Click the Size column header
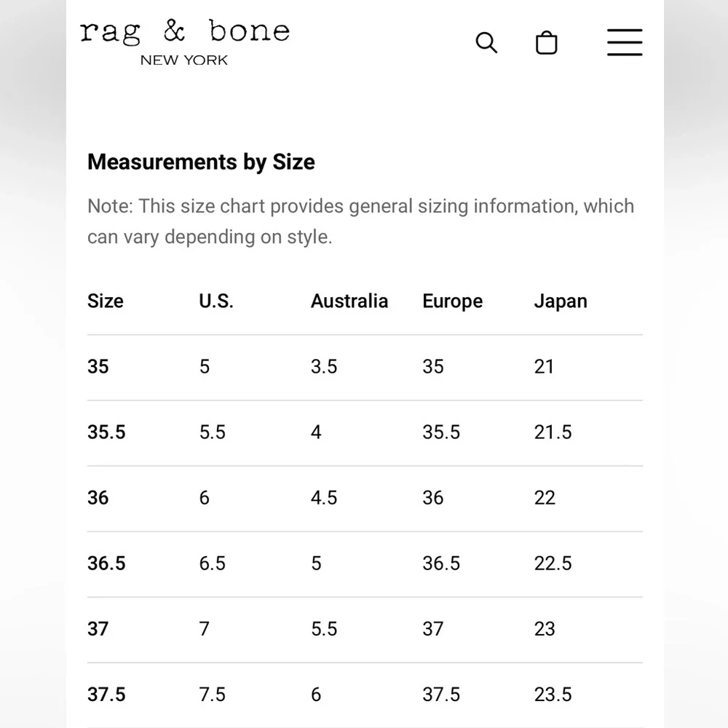The image size is (728, 728). (x=106, y=301)
